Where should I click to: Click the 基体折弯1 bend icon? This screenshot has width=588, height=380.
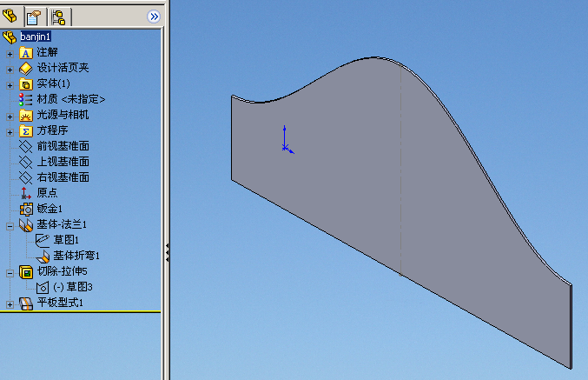pyautogui.click(x=43, y=257)
